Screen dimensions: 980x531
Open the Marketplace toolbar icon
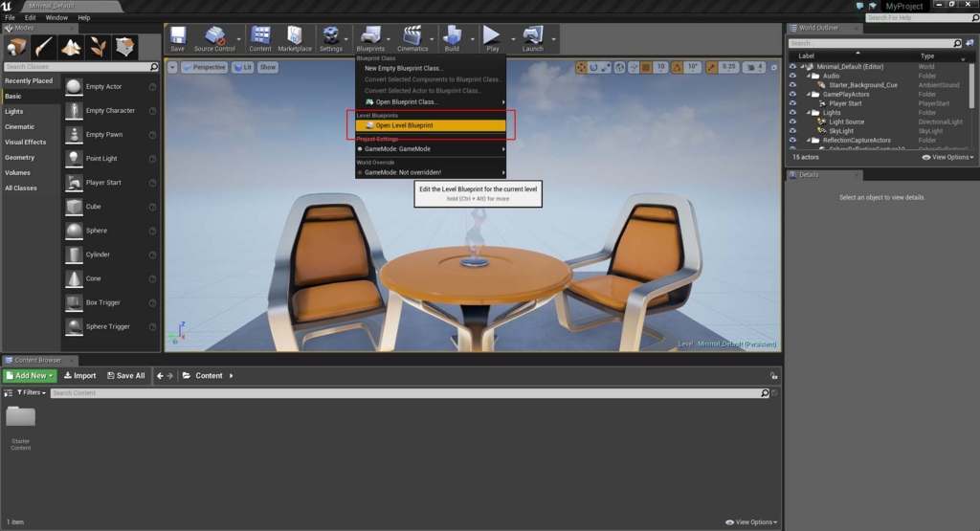(295, 38)
